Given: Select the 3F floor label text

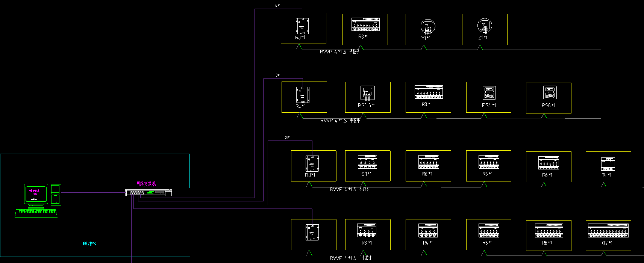Looking at the screenshot, I should [x=277, y=75].
